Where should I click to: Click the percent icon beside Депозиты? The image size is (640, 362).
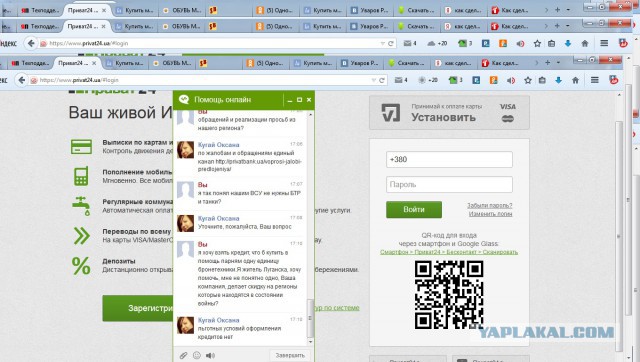coord(81,266)
